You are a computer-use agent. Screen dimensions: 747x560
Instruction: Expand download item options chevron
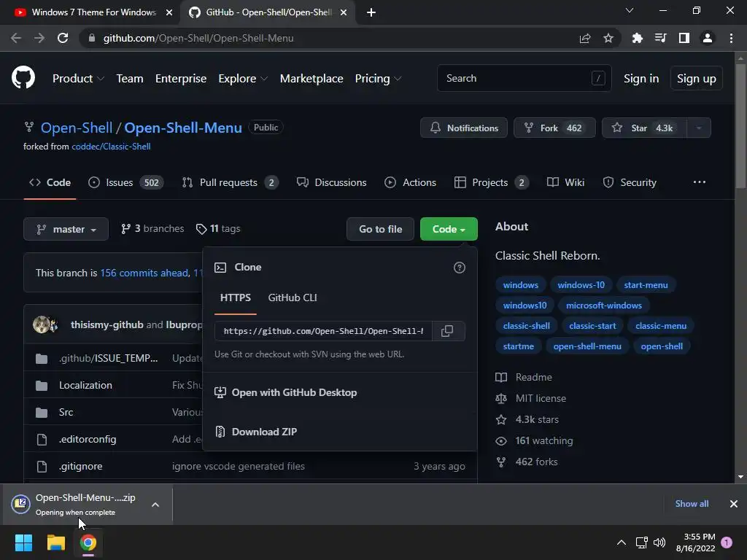click(155, 505)
